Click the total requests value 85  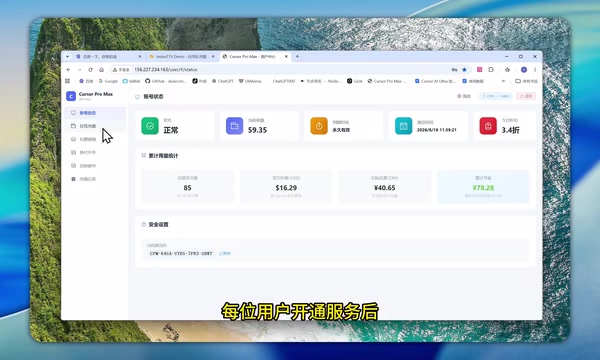tap(187, 188)
